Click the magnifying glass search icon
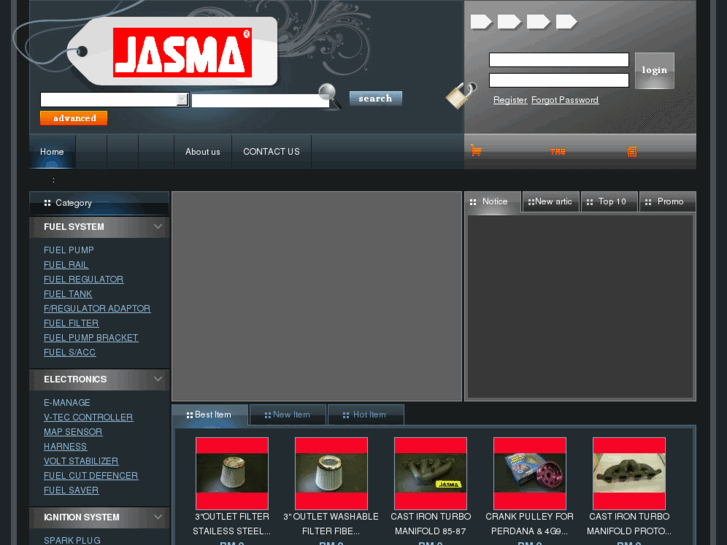The image size is (727, 545). pyautogui.click(x=330, y=96)
